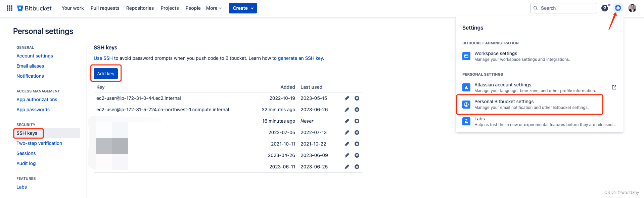Open Labs under Features in sidebar
Viewport: 644px width, 198px height.
tap(21, 187)
